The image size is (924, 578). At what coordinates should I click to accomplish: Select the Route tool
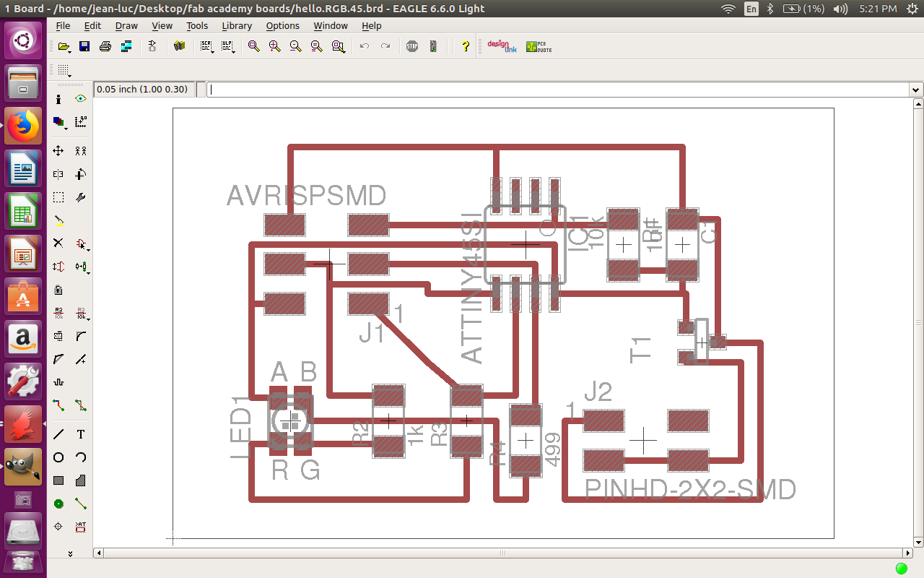(x=58, y=405)
